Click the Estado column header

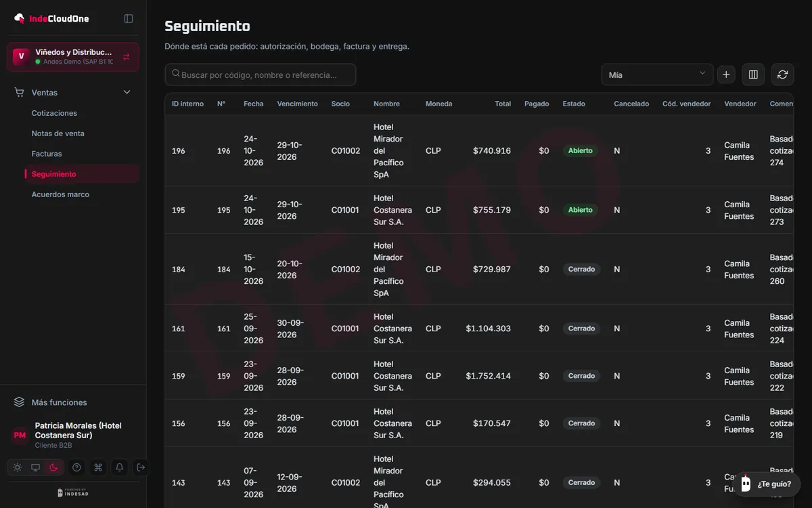click(x=574, y=104)
